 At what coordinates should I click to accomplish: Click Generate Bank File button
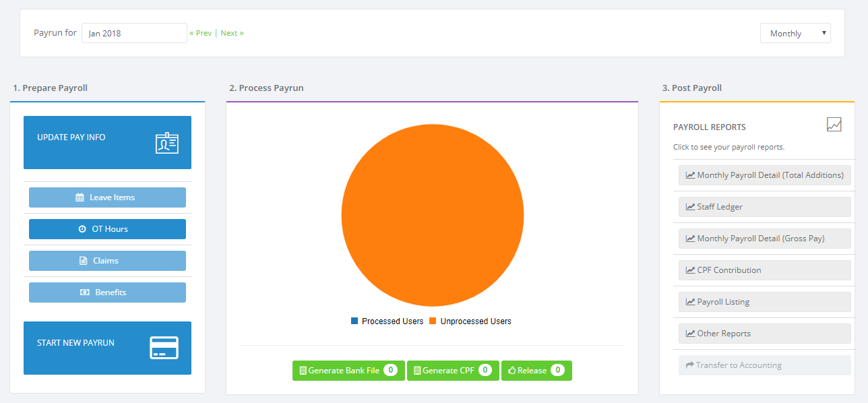tap(348, 371)
